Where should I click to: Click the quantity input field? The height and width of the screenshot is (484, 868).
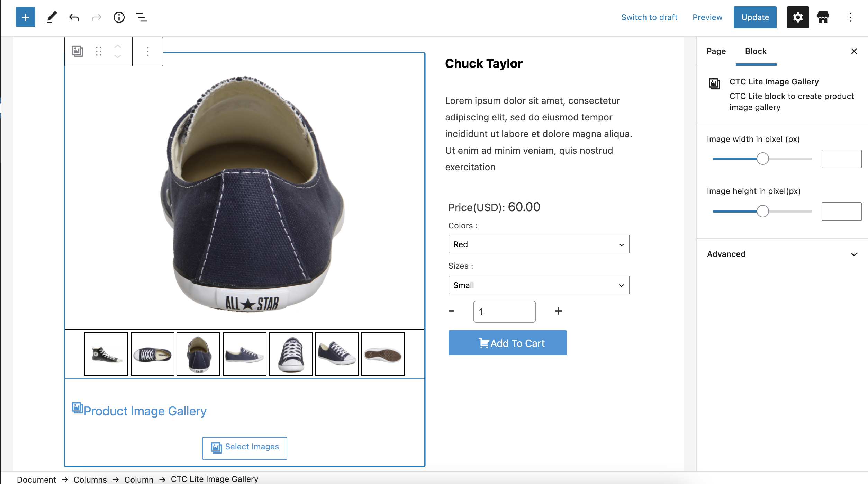(504, 312)
